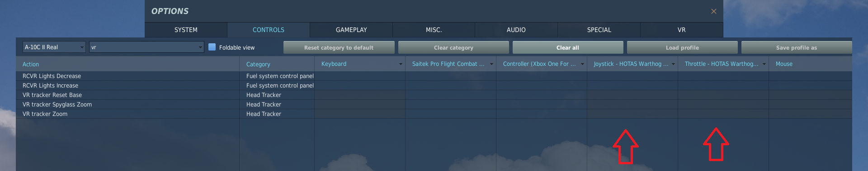This screenshot has width=868, height=171.
Task: Enable the Foldable view checkbox
Action: tap(212, 47)
